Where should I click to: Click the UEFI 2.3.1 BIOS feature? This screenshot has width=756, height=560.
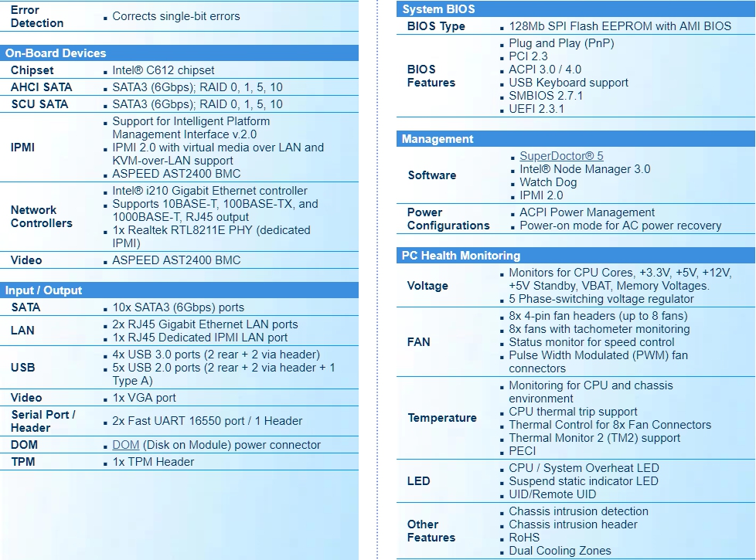click(536, 109)
